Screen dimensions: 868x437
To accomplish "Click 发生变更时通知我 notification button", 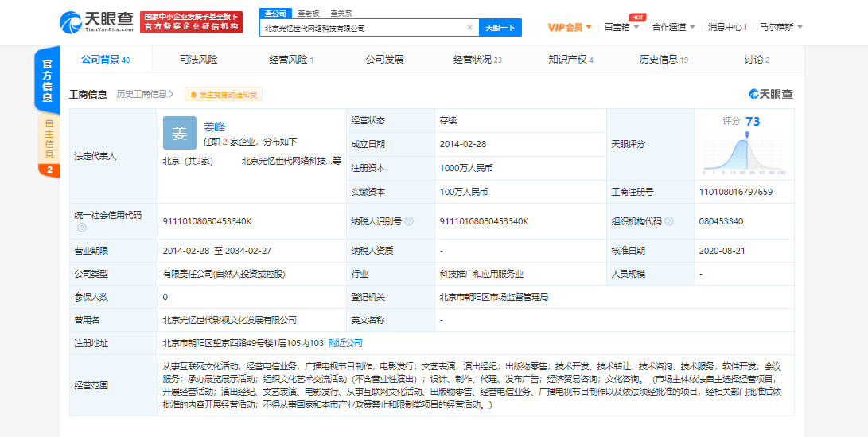I will coord(224,95).
